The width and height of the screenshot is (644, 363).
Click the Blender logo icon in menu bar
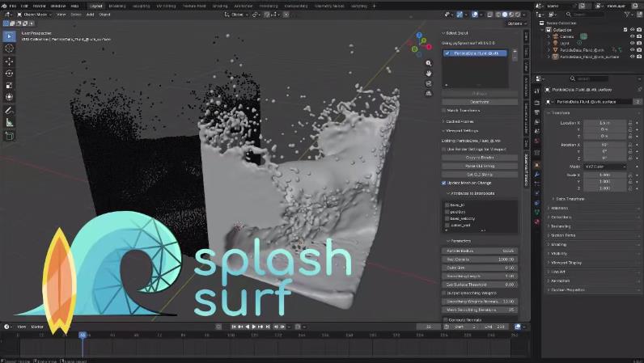(4, 6)
